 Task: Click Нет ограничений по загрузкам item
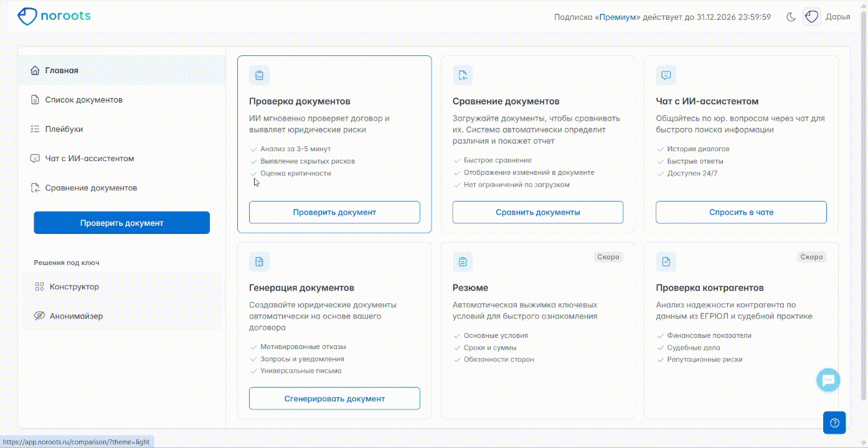tap(516, 185)
